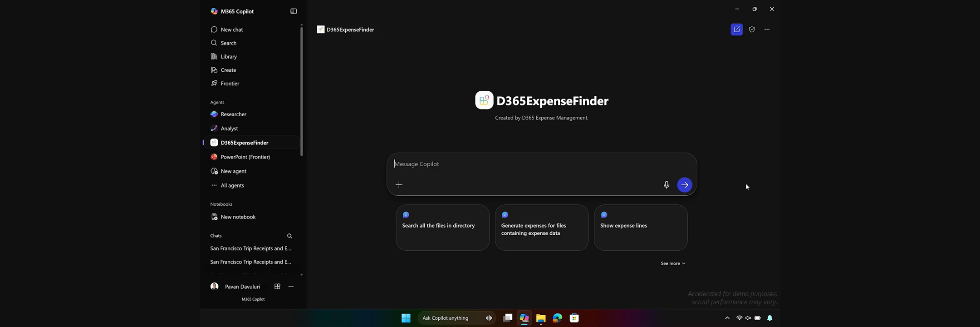Click the D365ExpenseFinder title in the chat header
Image resolution: width=980 pixels, height=327 pixels.
[x=350, y=30]
